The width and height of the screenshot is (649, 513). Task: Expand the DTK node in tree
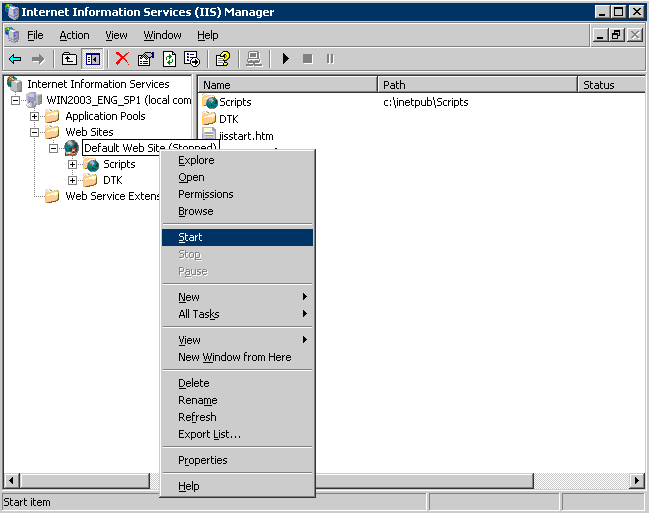[x=72, y=180]
